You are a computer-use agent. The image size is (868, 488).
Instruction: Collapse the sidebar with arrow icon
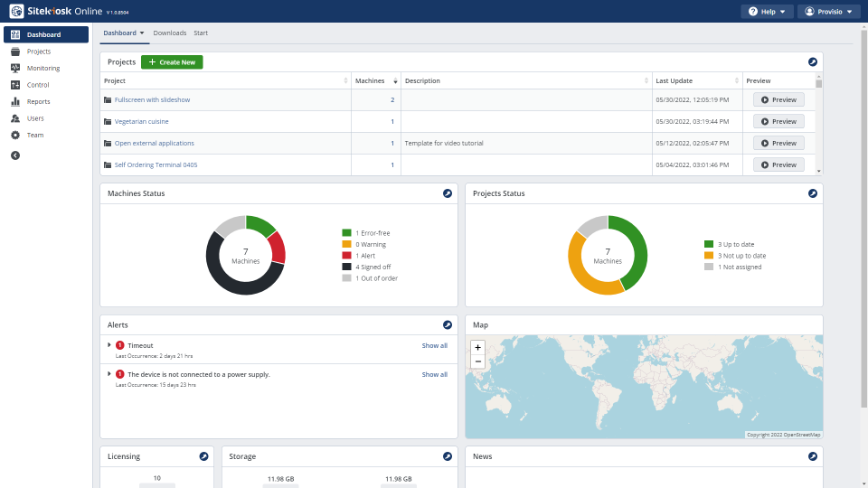(x=15, y=155)
